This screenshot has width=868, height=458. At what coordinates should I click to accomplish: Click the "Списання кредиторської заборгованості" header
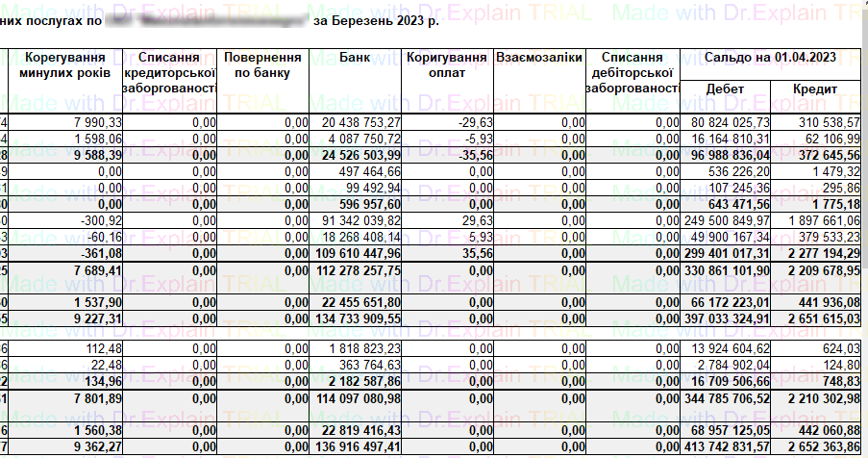[169, 73]
